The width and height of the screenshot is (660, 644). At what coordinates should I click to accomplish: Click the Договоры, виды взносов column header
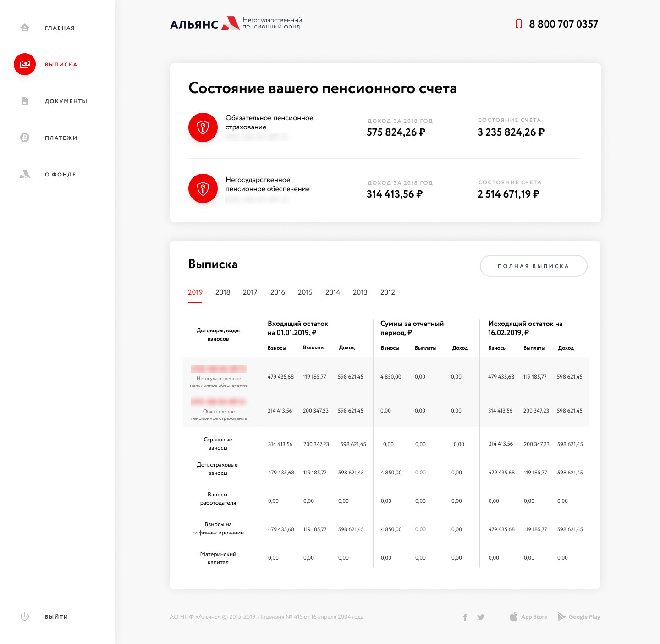(x=218, y=335)
